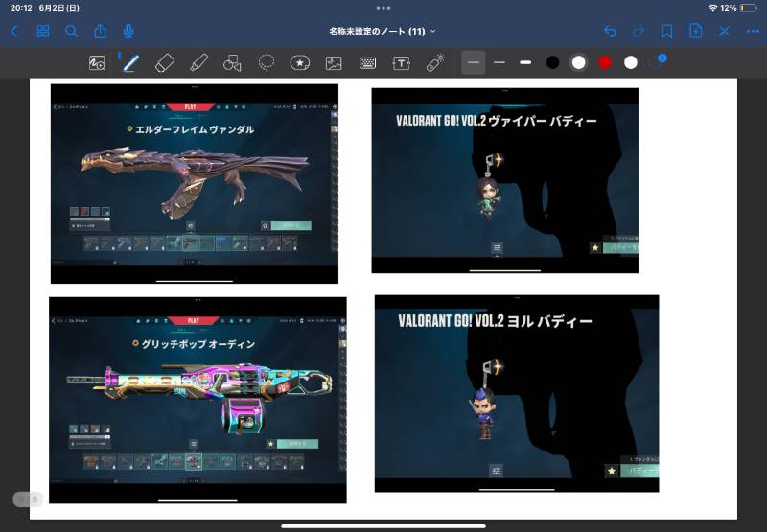This screenshot has width=767, height=532.
Task: Redo the last undone action
Action: click(639, 32)
